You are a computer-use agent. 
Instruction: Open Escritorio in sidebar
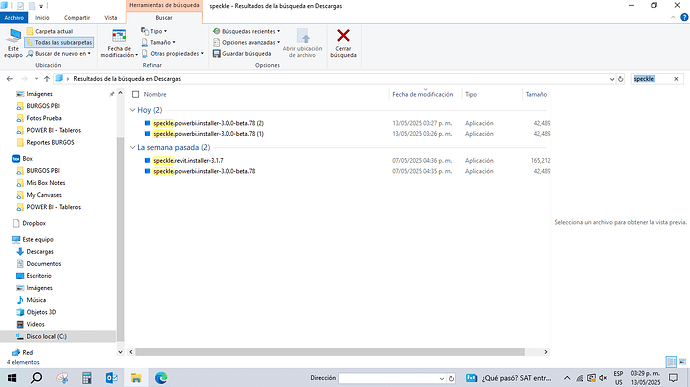39,276
